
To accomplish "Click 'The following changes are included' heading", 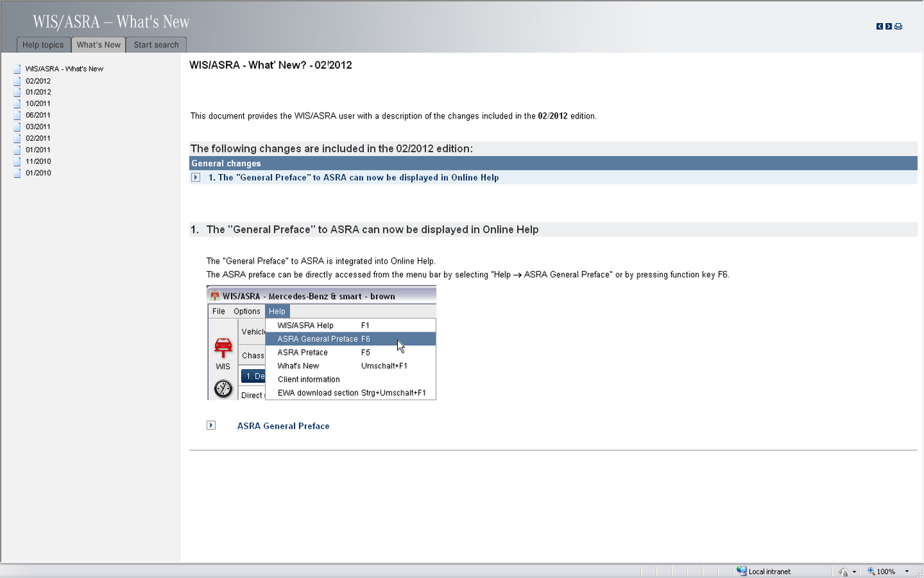I will (331, 149).
